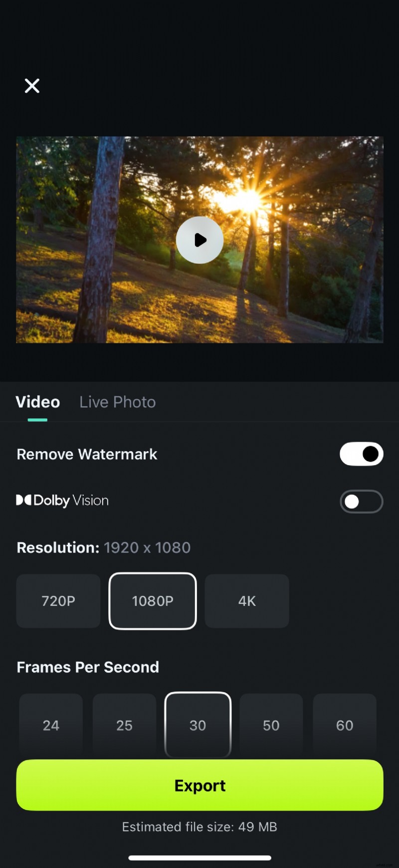Screen dimensions: 399x868
Task: Close the export screen
Action: click(x=32, y=86)
